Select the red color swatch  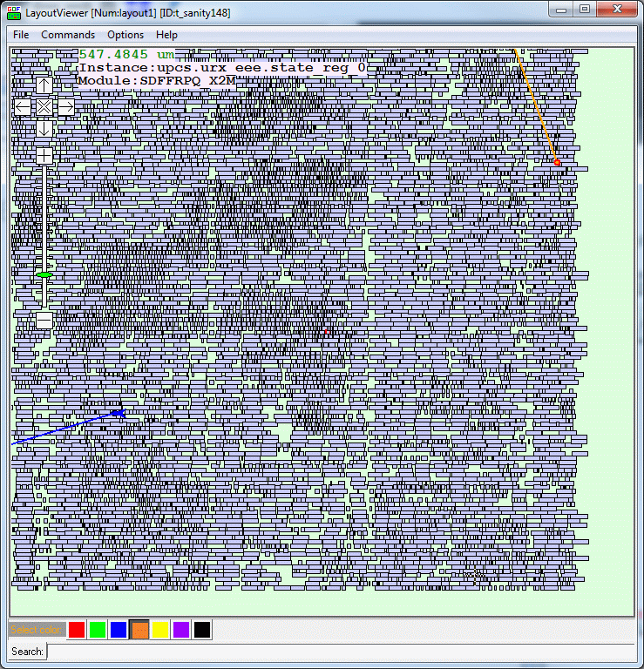[x=77, y=629]
